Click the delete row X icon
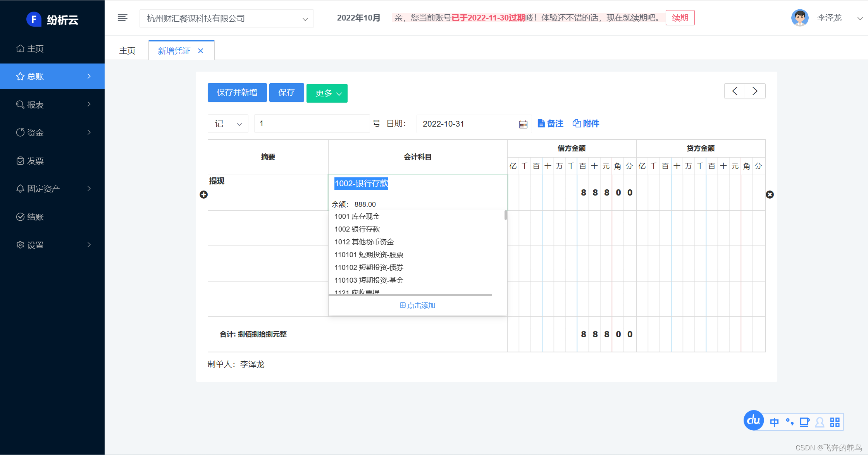This screenshot has height=455, width=868. [x=770, y=194]
